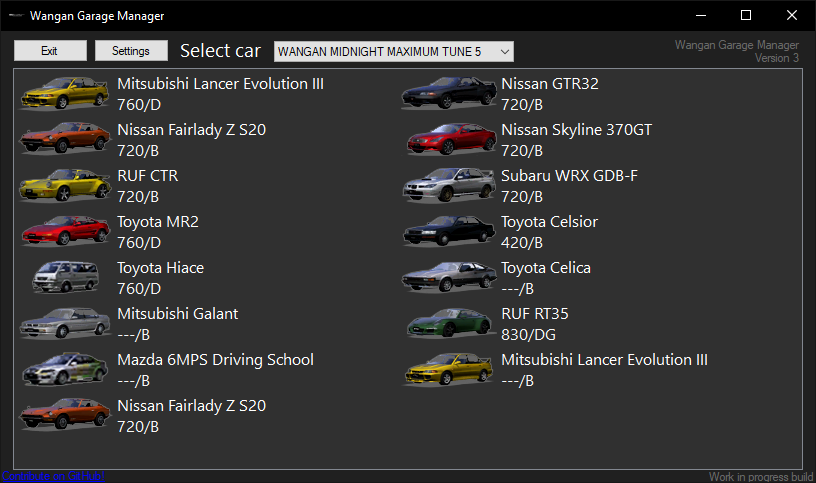Pick the silver Mitsubishi Galant car image
This screenshot has width=816, height=483.
pos(65,323)
